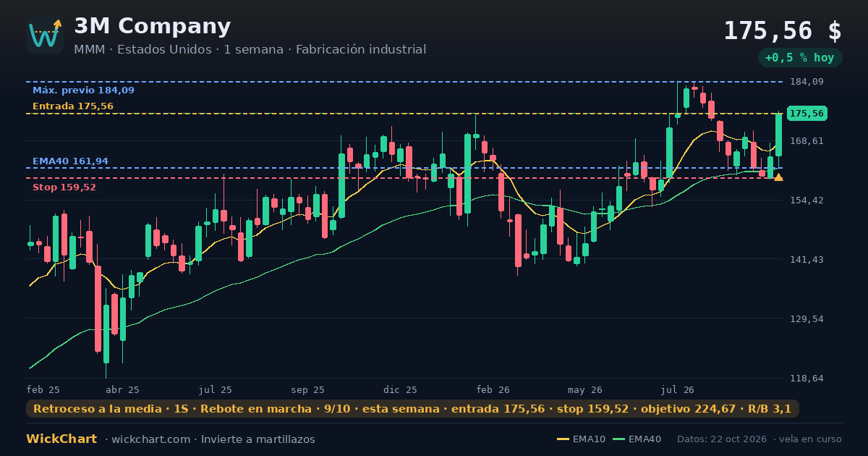The width and height of the screenshot is (868, 456).
Task: Click the green 175,56 price tag on the axis
Action: pos(807,114)
